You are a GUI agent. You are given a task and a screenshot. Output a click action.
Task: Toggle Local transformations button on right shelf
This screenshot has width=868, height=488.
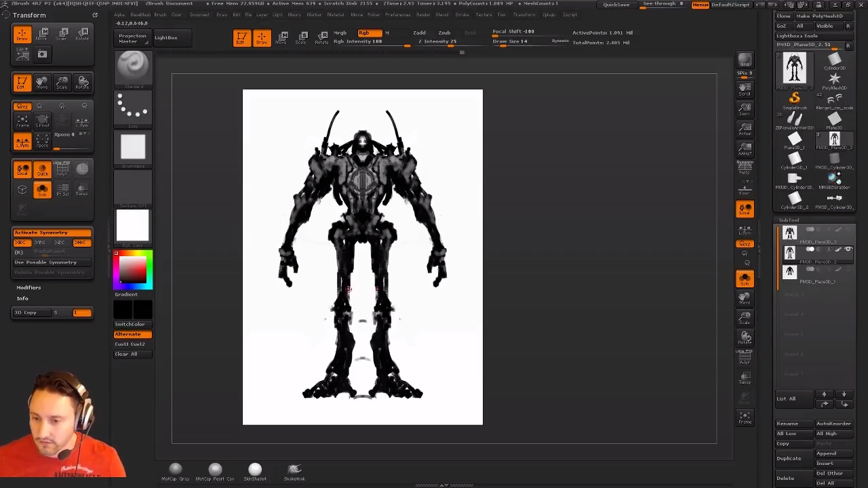[745, 209]
